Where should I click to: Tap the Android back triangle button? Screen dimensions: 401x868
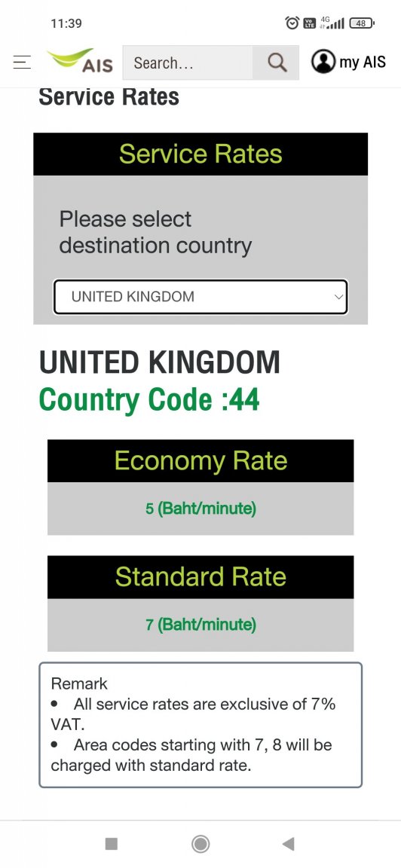pyautogui.click(x=288, y=844)
